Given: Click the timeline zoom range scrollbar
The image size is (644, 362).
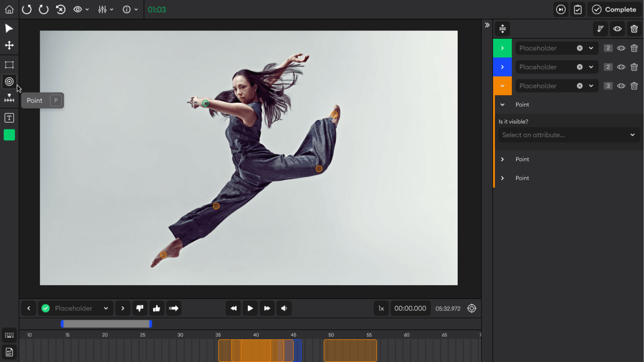Looking at the screenshot, I should pos(107,324).
